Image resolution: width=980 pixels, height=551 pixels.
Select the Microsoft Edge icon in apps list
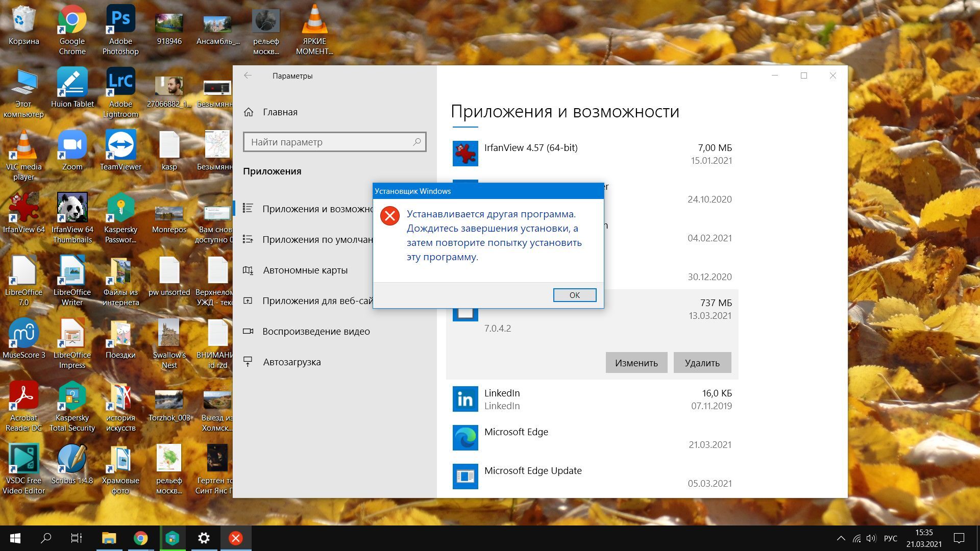tap(465, 438)
